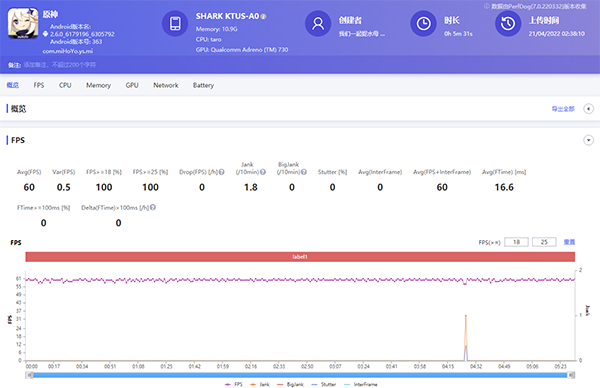Click the duration clock icon
The width and height of the screenshot is (600, 388).
[424, 23]
